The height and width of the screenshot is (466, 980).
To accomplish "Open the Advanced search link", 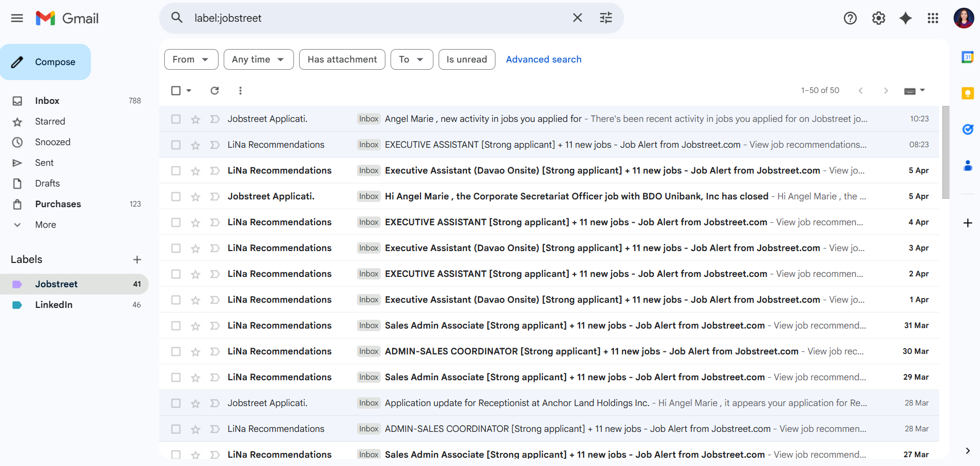I will (543, 59).
